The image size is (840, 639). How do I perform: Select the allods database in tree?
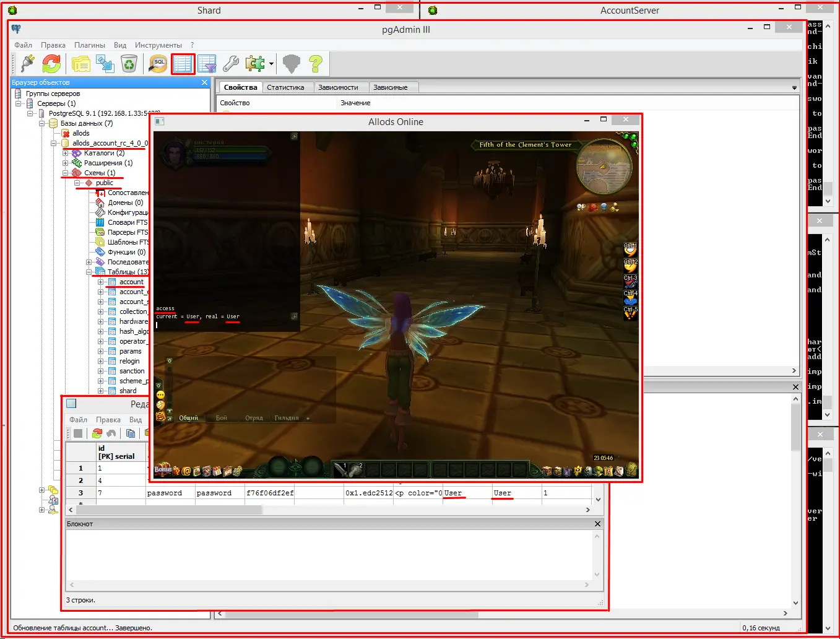(80, 133)
